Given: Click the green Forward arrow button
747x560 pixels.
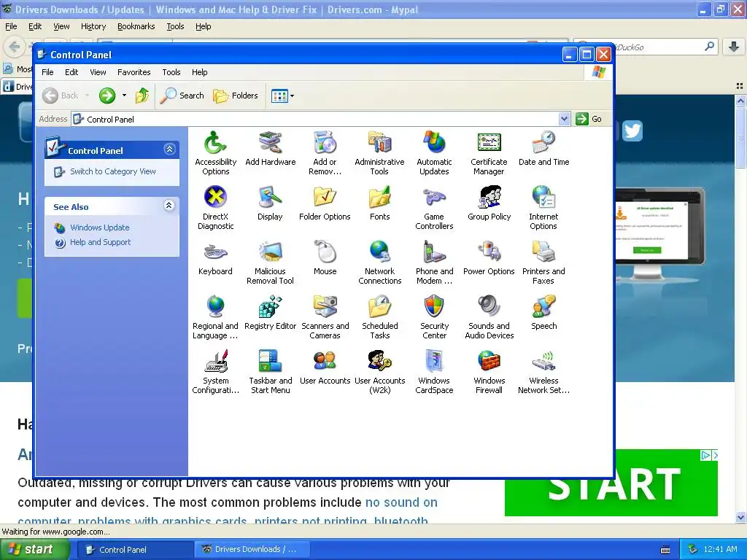Looking at the screenshot, I should click(107, 96).
